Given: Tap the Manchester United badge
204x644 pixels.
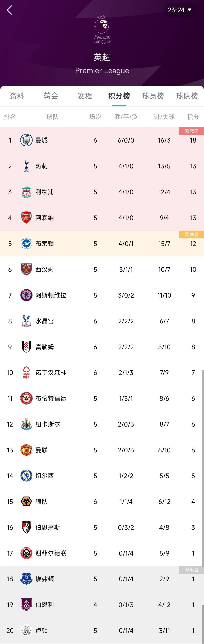Looking at the screenshot, I should [26, 450].
